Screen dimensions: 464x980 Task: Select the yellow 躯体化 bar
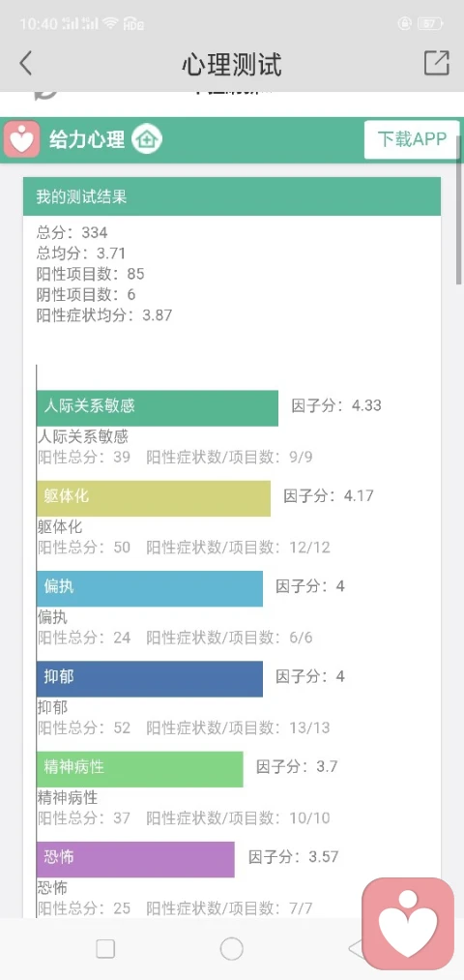pos(154,498)
